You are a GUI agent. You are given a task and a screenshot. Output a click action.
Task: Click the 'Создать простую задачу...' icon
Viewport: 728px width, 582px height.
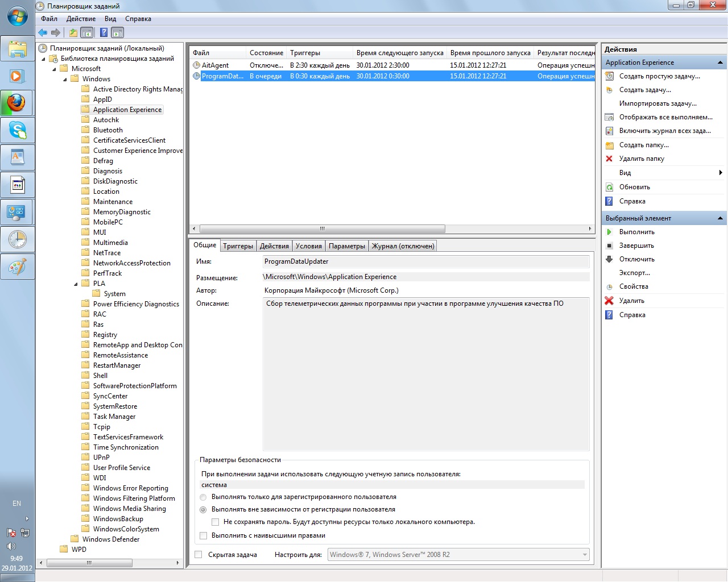coord(609,76)
